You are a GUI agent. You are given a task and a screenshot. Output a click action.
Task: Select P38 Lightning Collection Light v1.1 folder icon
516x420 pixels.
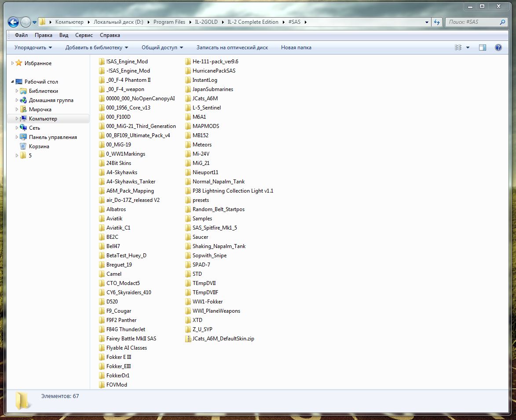pyautogui.click(x=188, y=191)
